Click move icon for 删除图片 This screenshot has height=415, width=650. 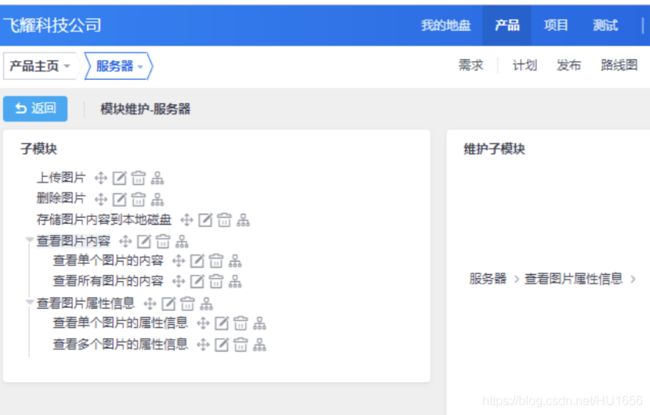(101, 199)
